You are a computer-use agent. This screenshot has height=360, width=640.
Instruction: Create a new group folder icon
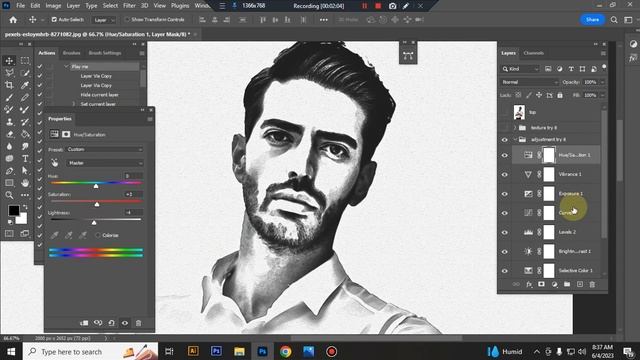[567, 284]
